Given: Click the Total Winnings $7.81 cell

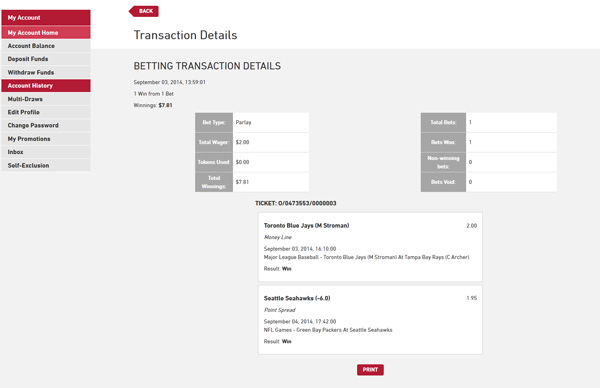Looking at the screenshot, I should pyautogui.click(x=271, y=182).
